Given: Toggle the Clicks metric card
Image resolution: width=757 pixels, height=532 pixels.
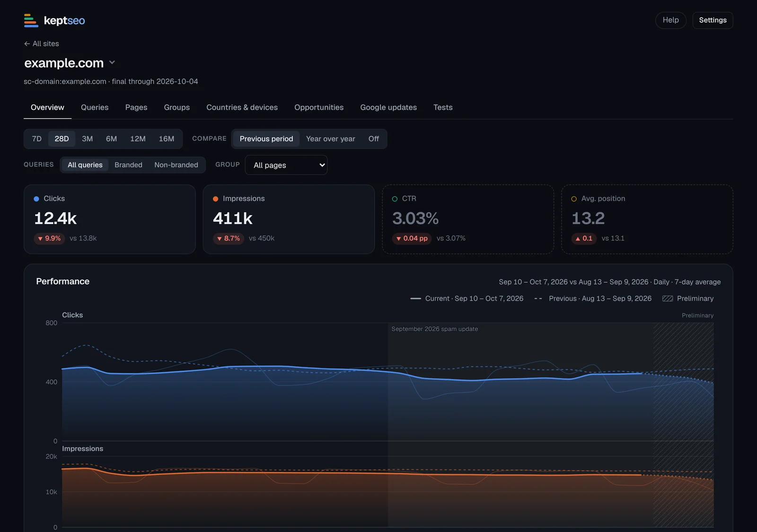Looking at the screenshot, I should (x=110, y=219).
